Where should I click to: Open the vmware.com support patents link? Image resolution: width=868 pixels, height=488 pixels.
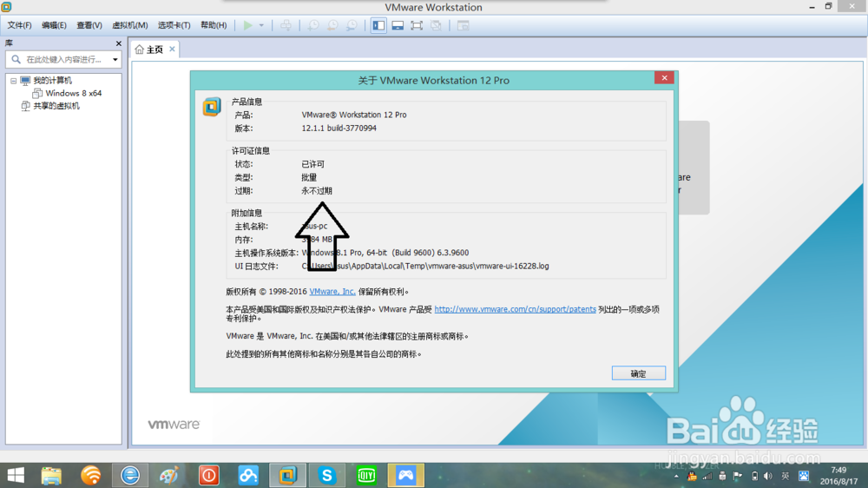click(515, 309)
